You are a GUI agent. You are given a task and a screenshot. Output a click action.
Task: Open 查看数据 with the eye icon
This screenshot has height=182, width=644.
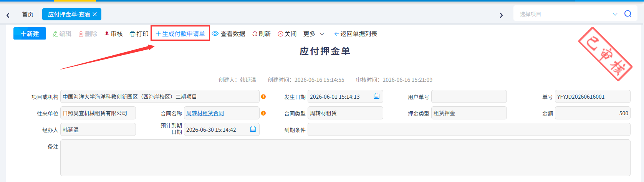click(228, 34)
